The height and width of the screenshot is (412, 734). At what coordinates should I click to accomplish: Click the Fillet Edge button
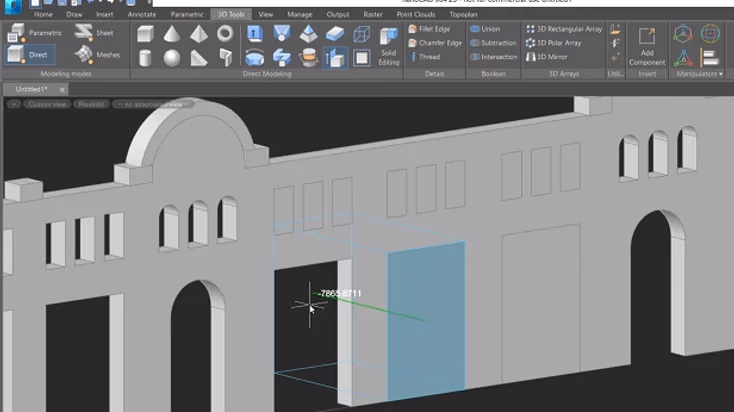(x=429, y=29)
